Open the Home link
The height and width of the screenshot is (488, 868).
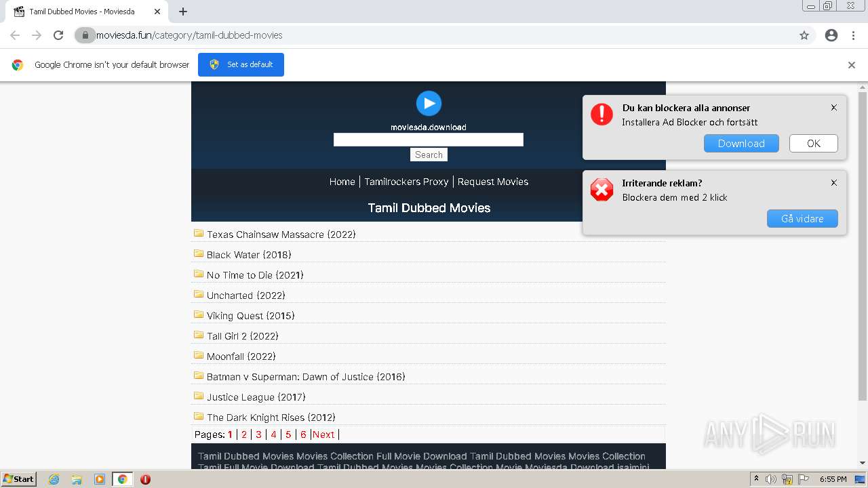click(342, 182)
